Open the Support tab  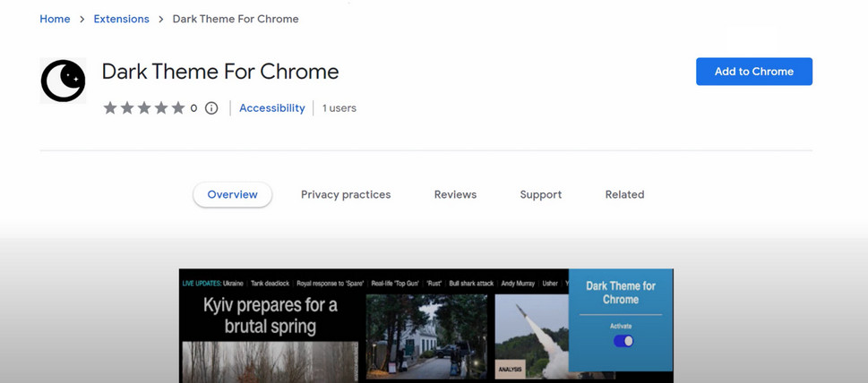click(x=541, y=194)
